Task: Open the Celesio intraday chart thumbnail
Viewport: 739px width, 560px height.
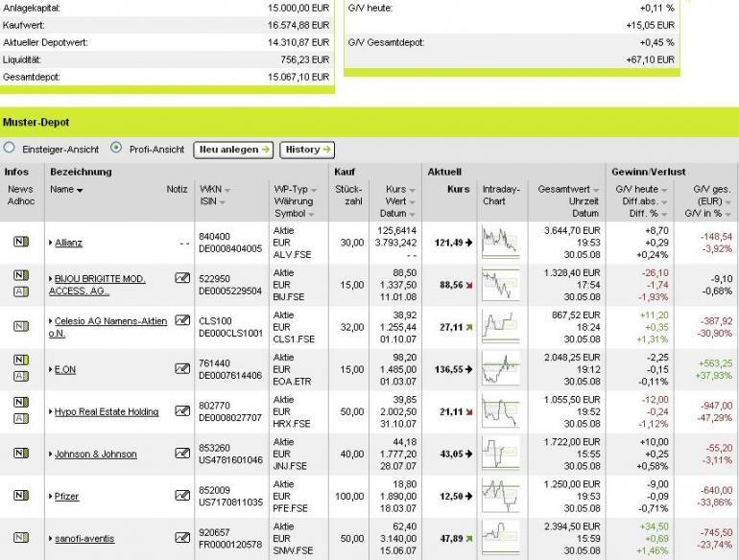Action: [501, 327]
